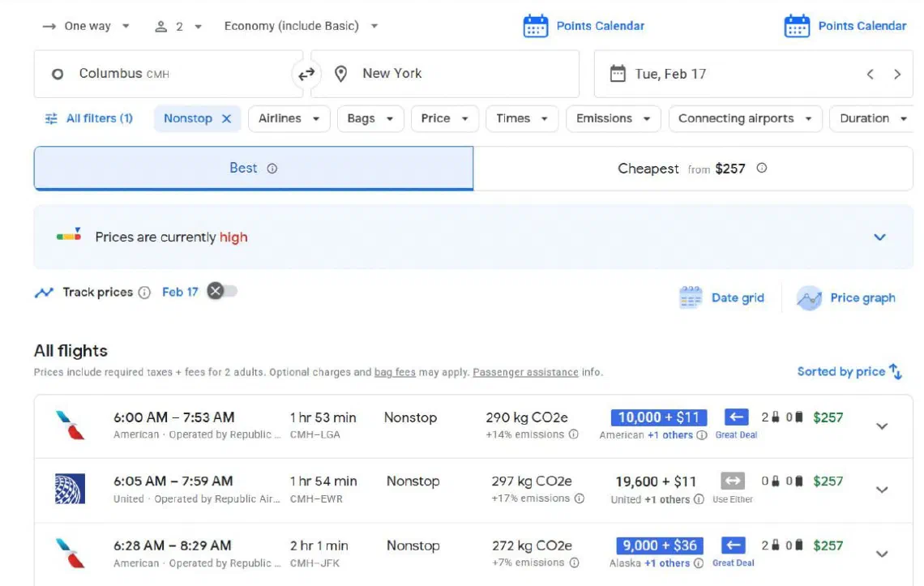Click the Price graph icon

coord(809,297)
